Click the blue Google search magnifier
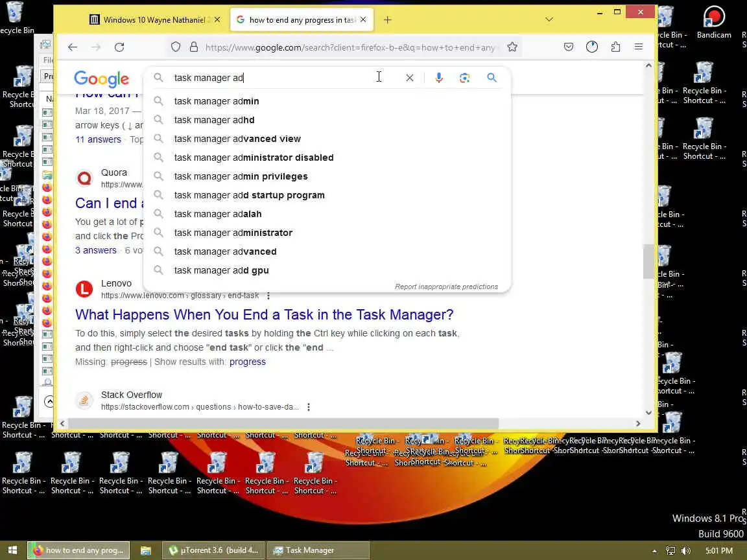 tap(492, 78)
